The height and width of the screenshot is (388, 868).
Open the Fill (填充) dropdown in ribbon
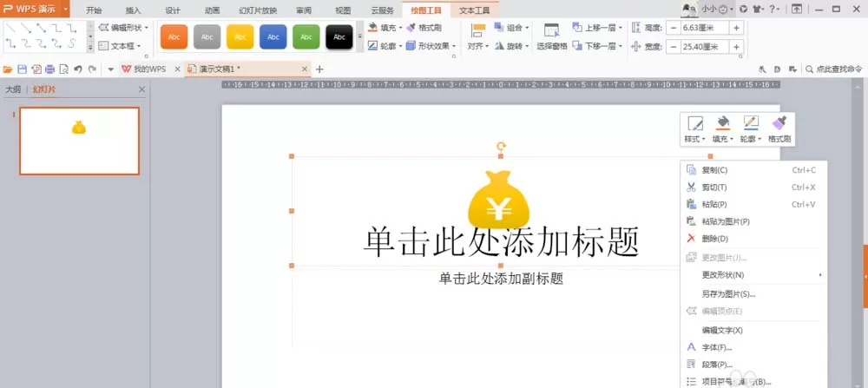pyautogui.click(x=385, y=28)
